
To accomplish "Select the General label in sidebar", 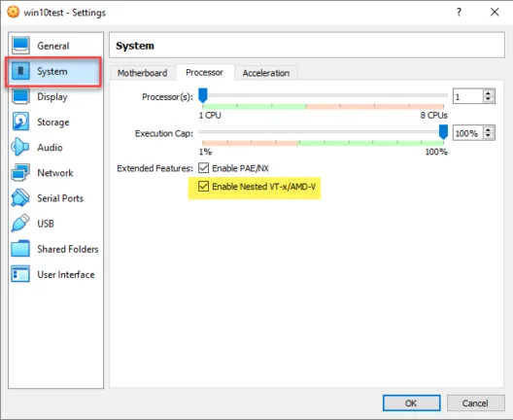I will 53,46.
